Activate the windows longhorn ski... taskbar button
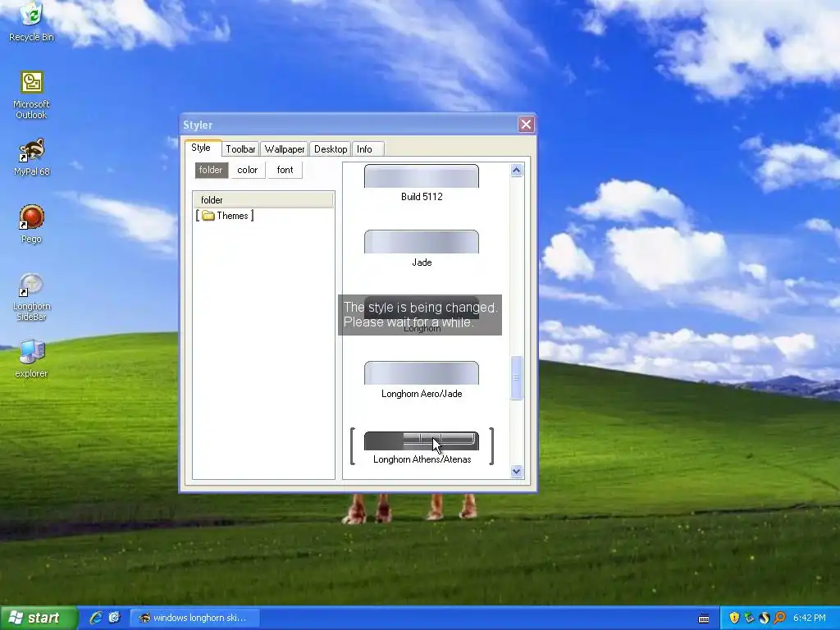This screenshot has height=630, width=840. pyautogui.click(x=195, y=618)
